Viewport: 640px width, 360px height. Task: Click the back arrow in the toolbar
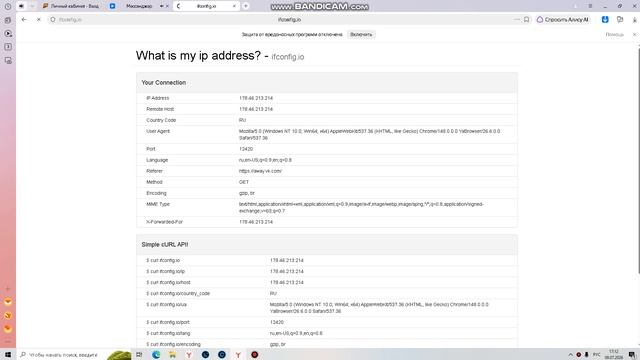(x=24, y=20)
